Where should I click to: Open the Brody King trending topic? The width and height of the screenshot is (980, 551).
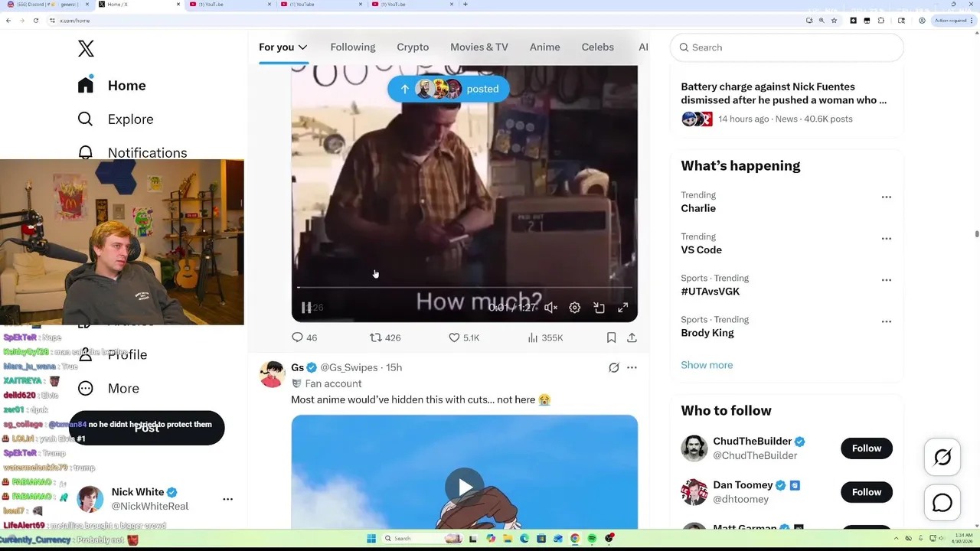[707, 333]
